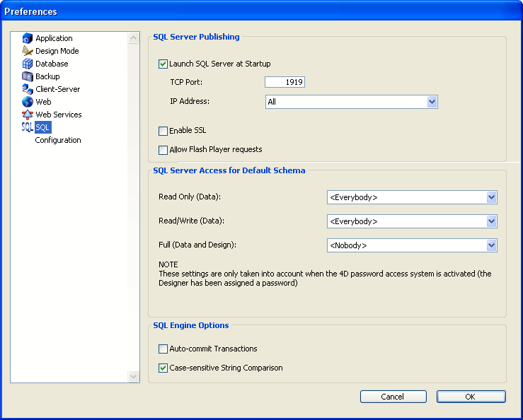Open the Web globe icon
Screen dimensions: 523x420
(28, 102)
